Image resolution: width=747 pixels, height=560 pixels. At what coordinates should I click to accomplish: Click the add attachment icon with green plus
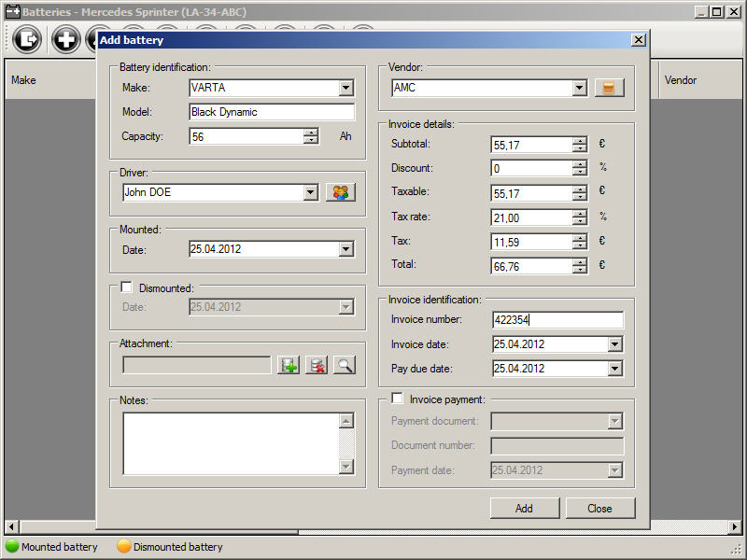pyautogui.click(x=289, y=365)
